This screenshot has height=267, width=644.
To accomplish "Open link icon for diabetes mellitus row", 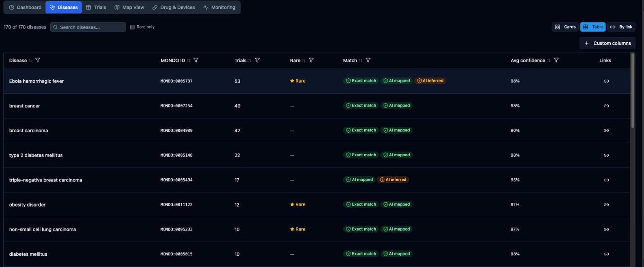I will tap(606, 254).
